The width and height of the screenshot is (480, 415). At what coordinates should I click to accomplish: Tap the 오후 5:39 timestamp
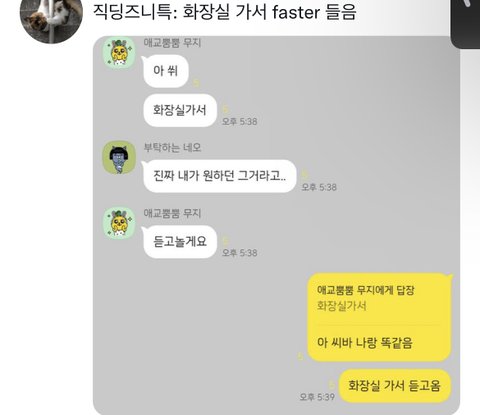(x=317, y=397)
